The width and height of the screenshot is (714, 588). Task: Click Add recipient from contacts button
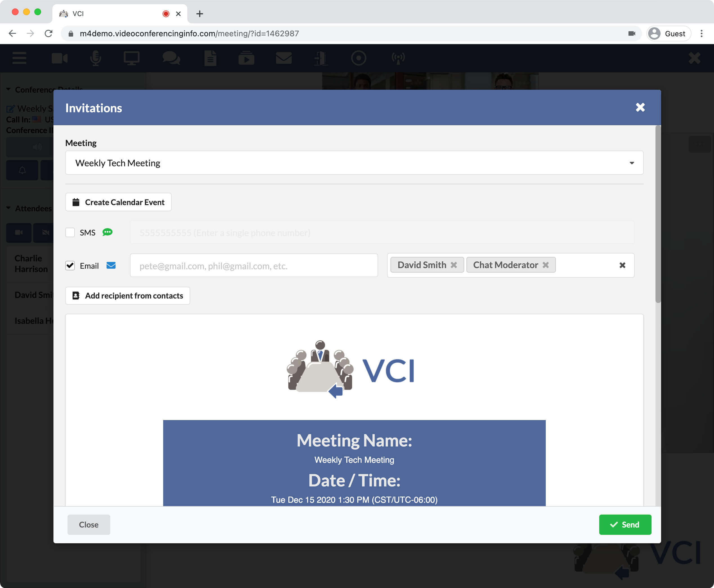click(127, 295)
